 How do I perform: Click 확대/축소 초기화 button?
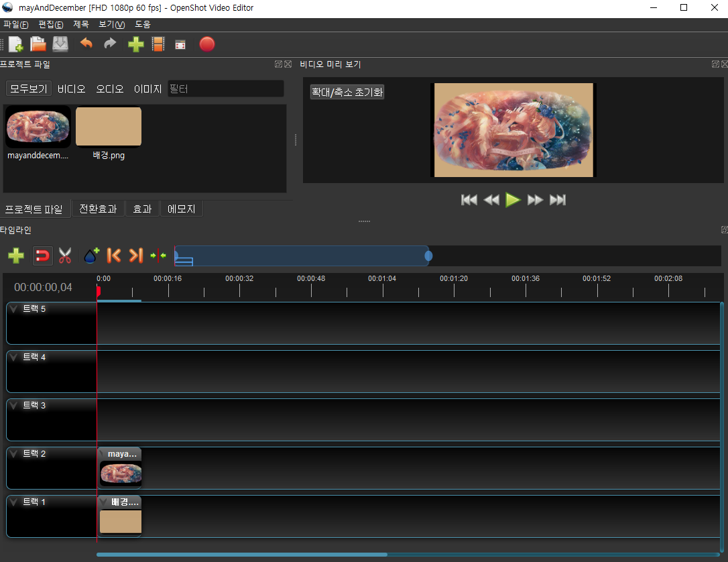pyautogui.click(x=347, y=92)
